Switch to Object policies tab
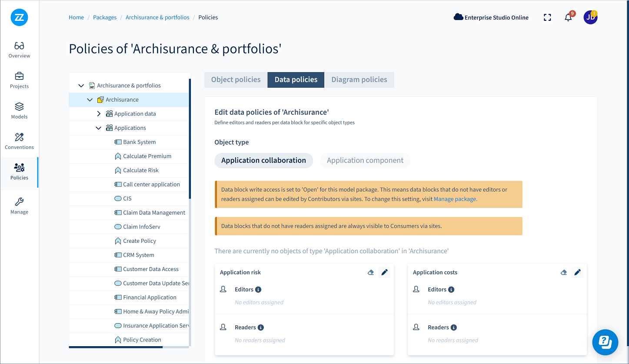Image resolution: width=629 pixels, height=364 pixels. tap(236, 80)
